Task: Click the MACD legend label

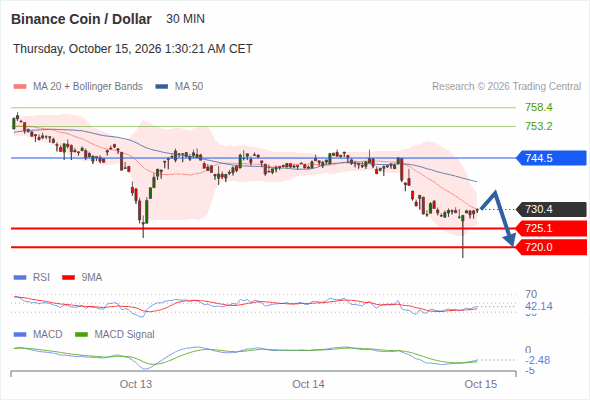Action: click(47, 335)
